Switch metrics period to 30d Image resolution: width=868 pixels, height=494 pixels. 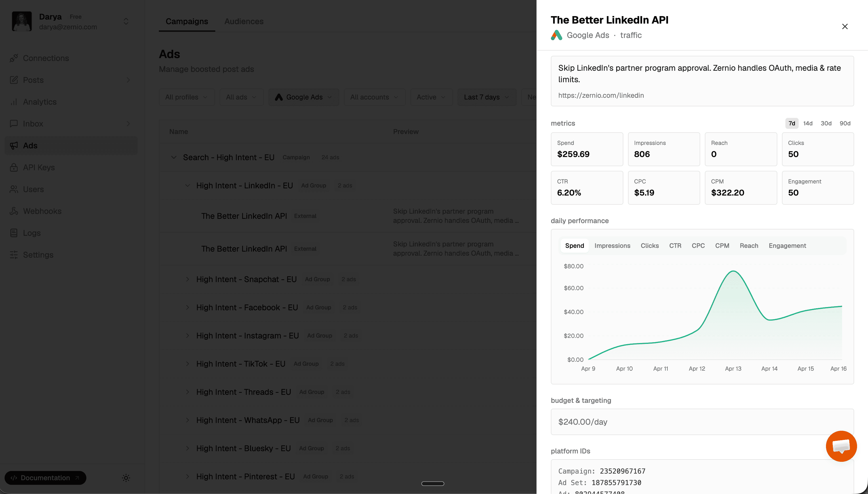click(826, 123)
